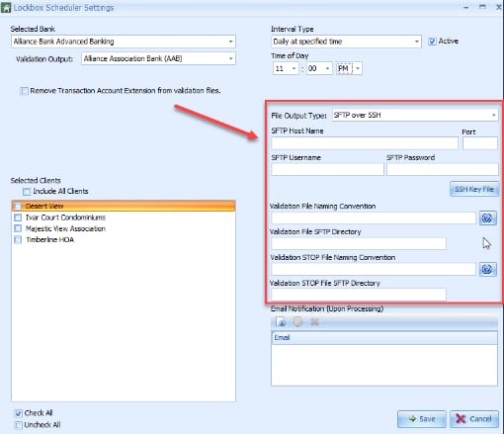The height and width of the screenshot is (434, 504).
Task: Click the Validation STOP File Naming Convention field
Action: click(374, 269)
